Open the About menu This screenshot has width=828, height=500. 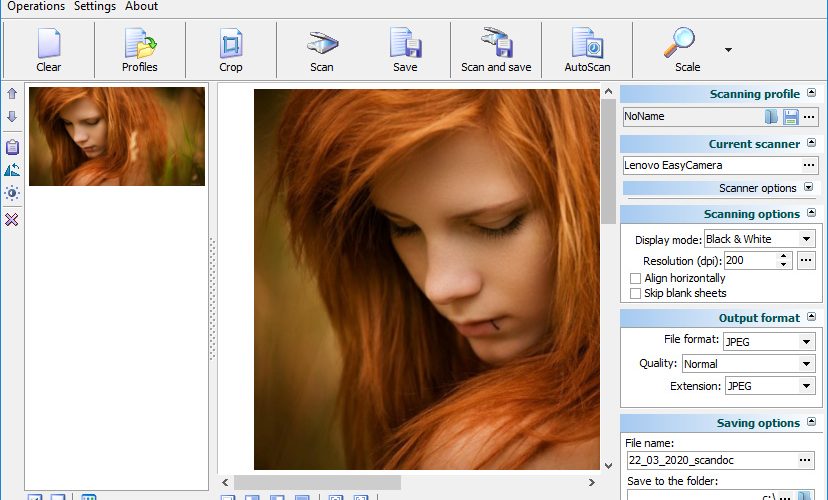point(141,6)
